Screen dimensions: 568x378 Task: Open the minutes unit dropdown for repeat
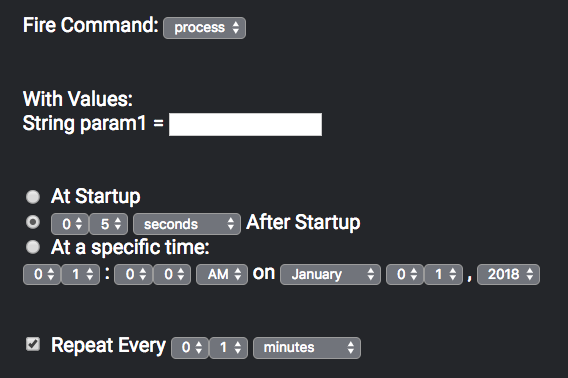point(307,348)
